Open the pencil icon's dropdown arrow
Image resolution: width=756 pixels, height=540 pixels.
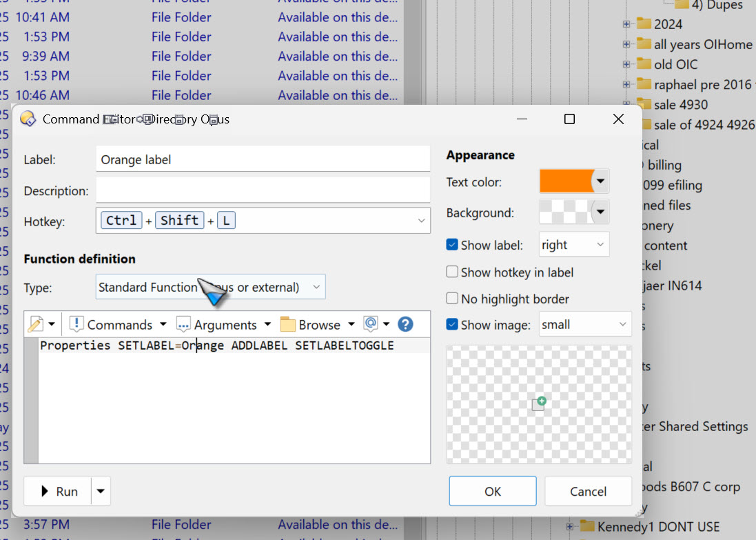[52, 324]
